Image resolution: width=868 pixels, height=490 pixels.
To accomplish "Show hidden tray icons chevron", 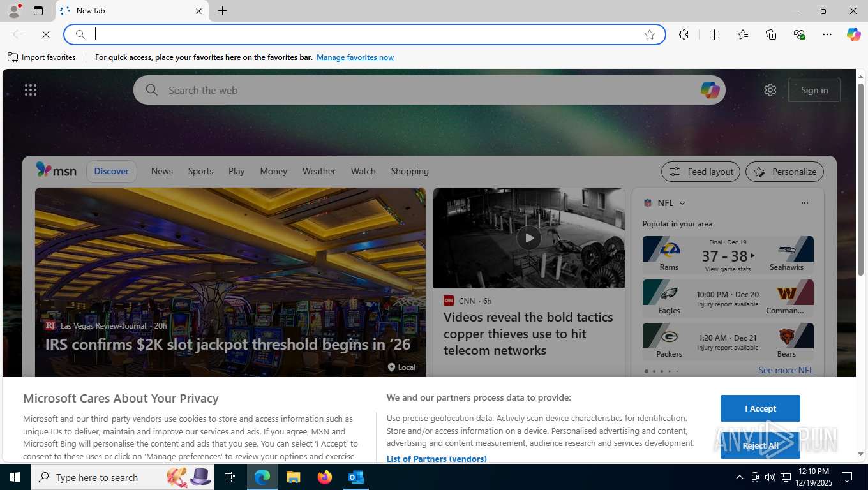I will 740,477.
